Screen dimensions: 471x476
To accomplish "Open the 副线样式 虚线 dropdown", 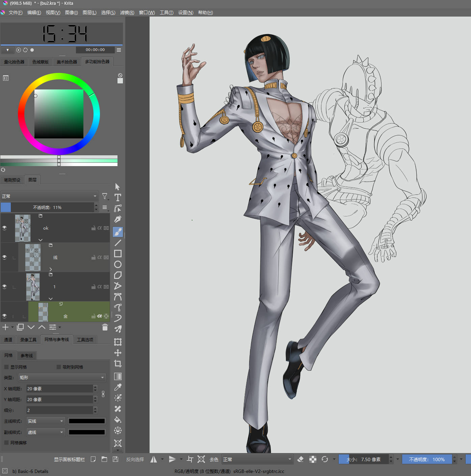I will 46,432.
